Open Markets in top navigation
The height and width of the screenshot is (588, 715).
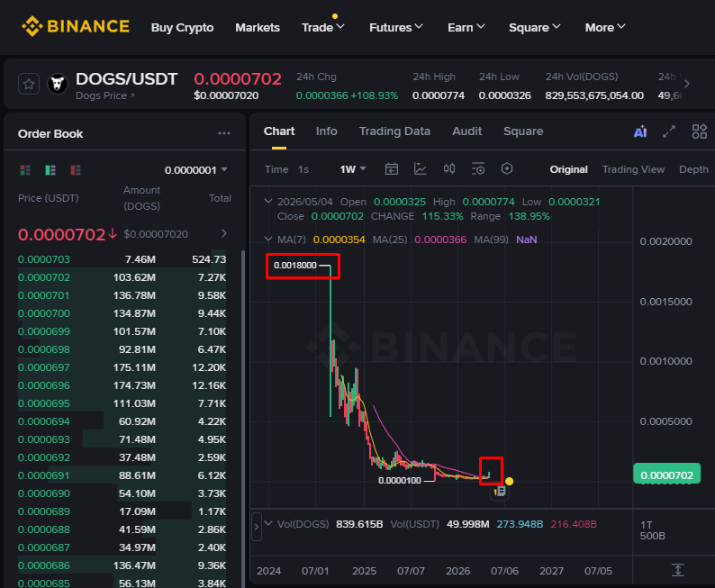coord(258,28)
